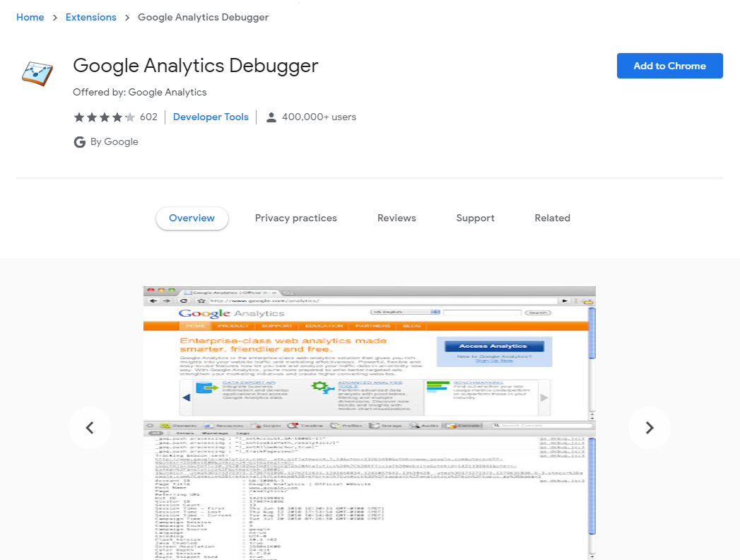Viewport: 740px width, 560px height.
Task: Click the Google Analytics Debugger extension icon
Action: (x=37, y=74)
